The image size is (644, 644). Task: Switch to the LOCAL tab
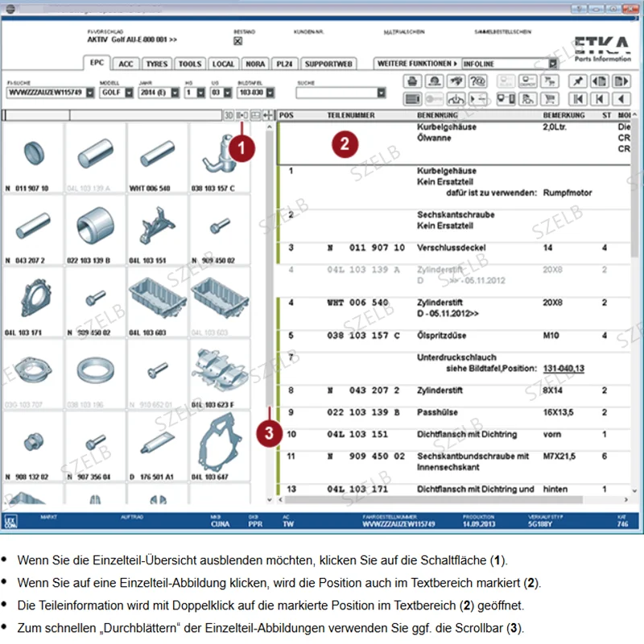click(223, 64)
